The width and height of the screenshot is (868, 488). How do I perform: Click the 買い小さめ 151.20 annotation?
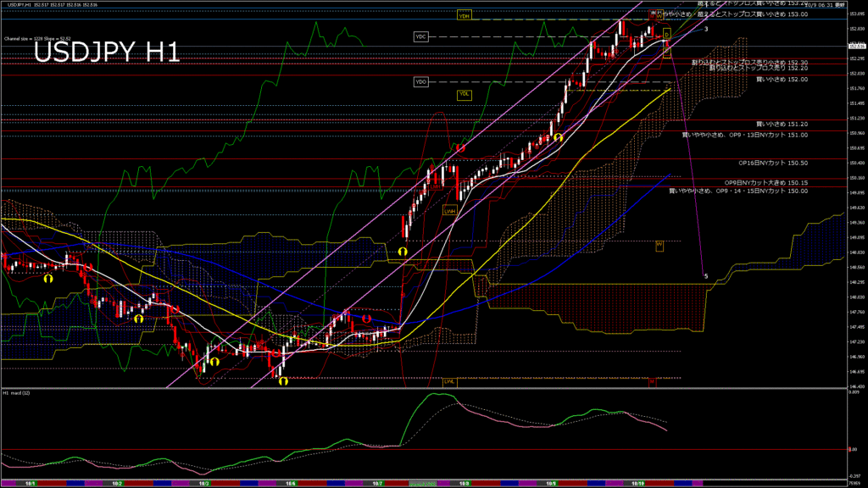[782, 124]
